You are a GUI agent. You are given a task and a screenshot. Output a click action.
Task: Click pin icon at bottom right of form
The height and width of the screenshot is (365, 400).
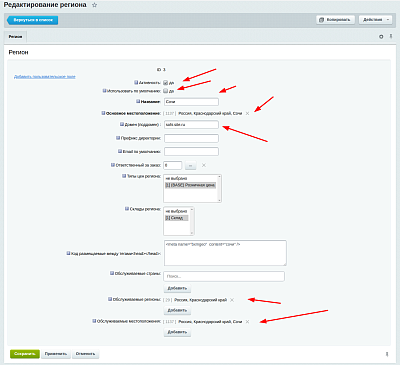click(x=387, y=354)
